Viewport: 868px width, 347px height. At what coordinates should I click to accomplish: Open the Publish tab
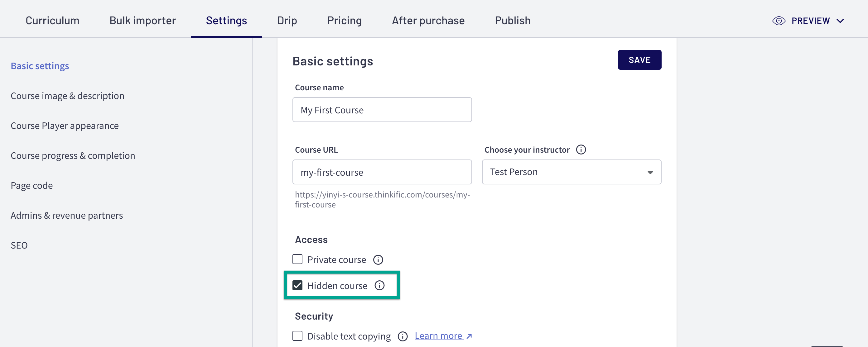(x=513, y=21)
